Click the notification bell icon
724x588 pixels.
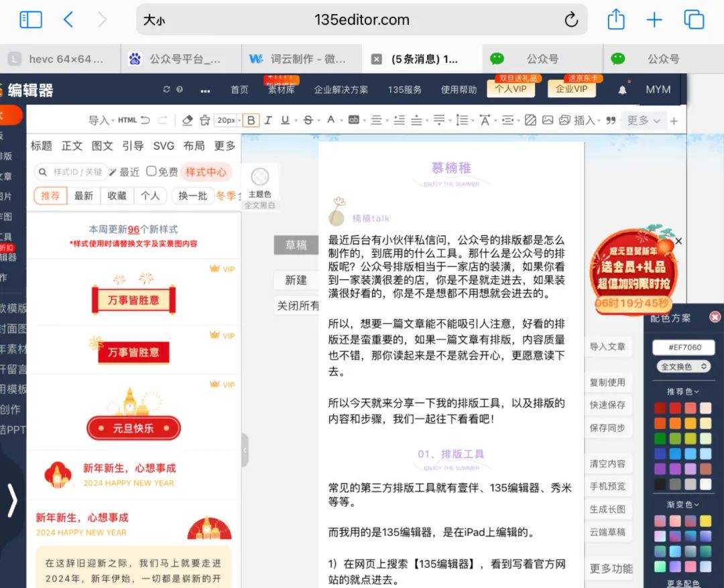[622, 90]
